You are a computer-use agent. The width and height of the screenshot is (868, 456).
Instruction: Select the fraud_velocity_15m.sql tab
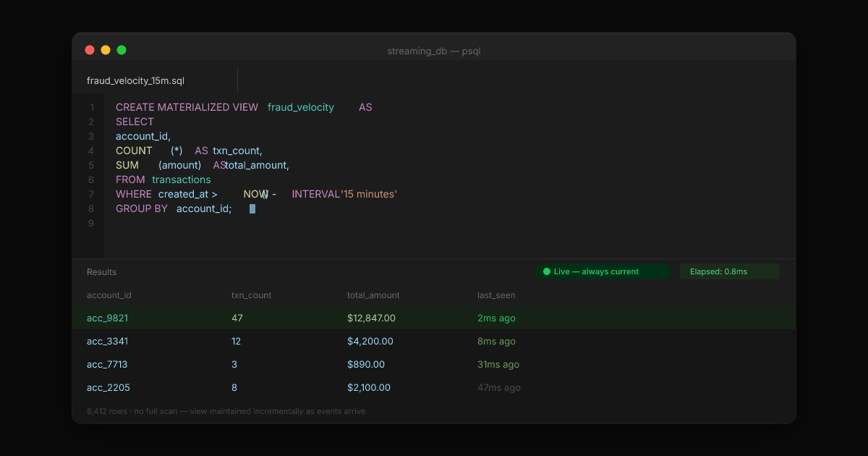coord(135,81)
